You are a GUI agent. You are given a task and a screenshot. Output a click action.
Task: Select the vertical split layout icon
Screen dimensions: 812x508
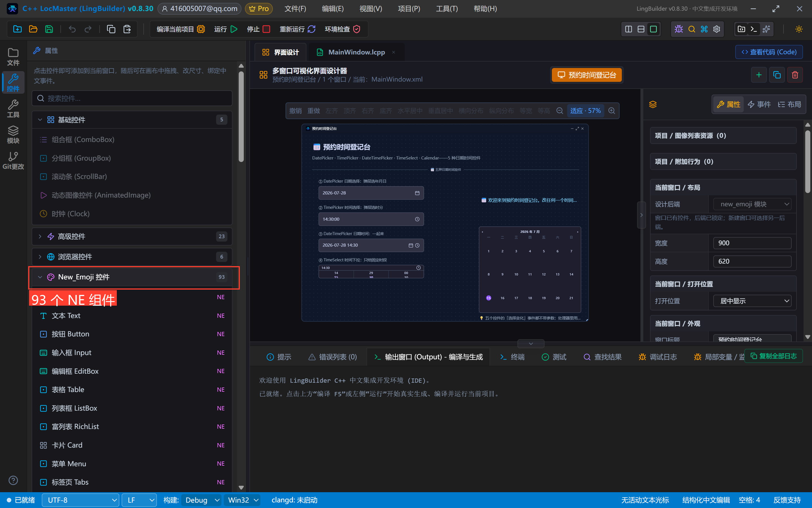(x=628, y=29)
